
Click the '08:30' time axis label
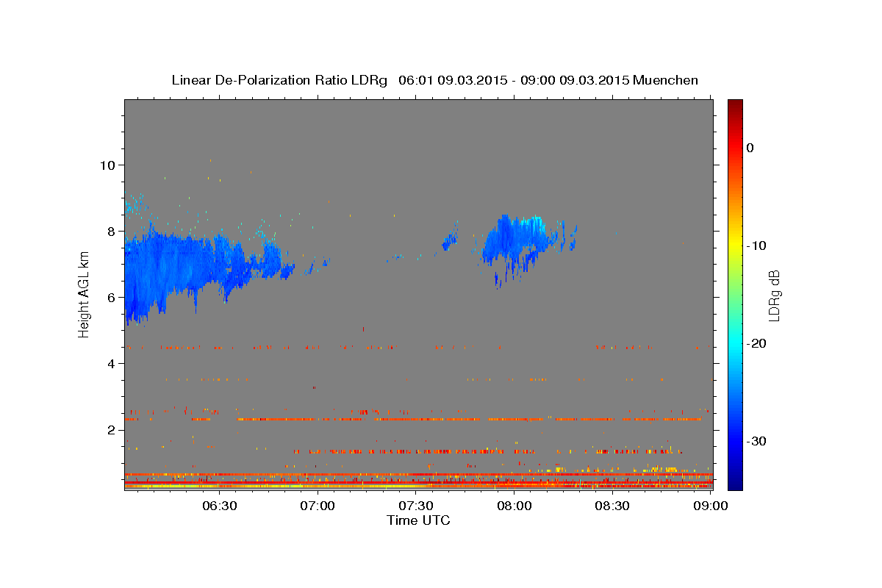pos(612,506)
